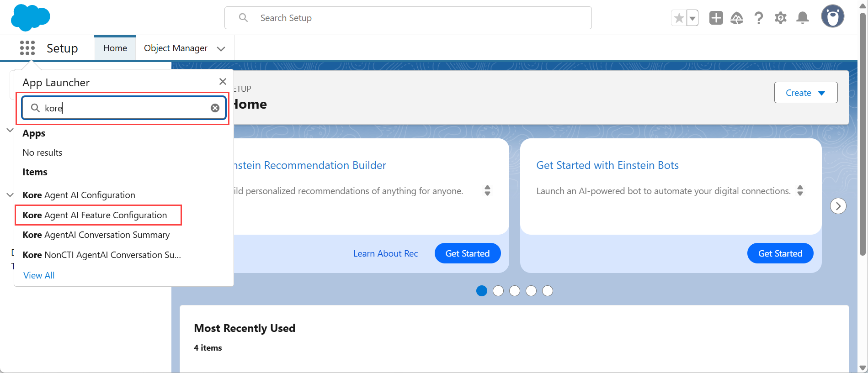Open the Notifications bell
Image resolution: width=868 pixels, height=373 pixels.
click(803, 18)
